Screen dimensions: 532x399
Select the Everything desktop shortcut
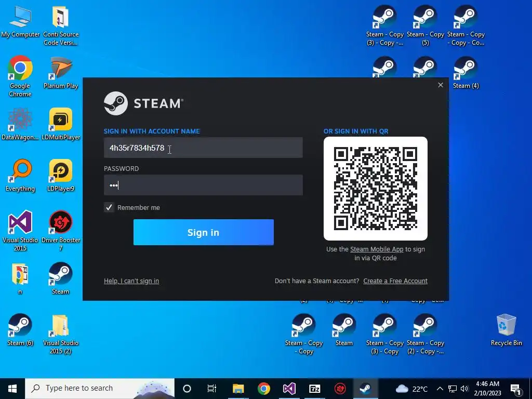[x=20, y=176]
